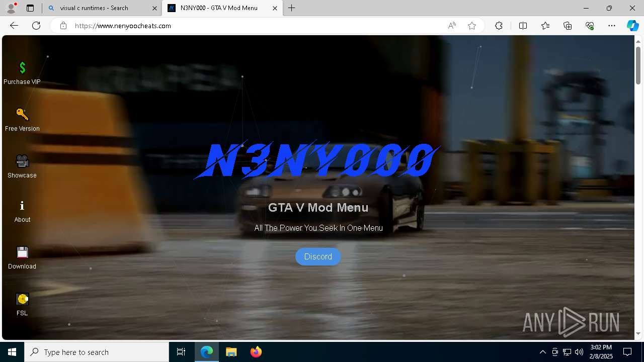Click the Discord button

pos(318,256)
